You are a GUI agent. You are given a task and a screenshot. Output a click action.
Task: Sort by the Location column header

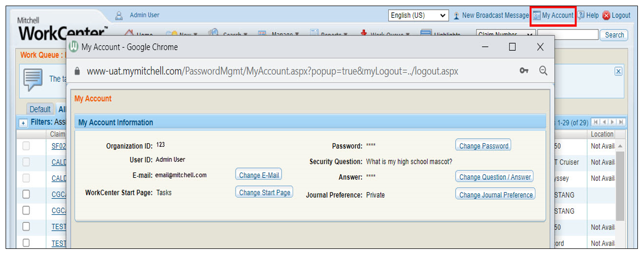click(602, 134)
